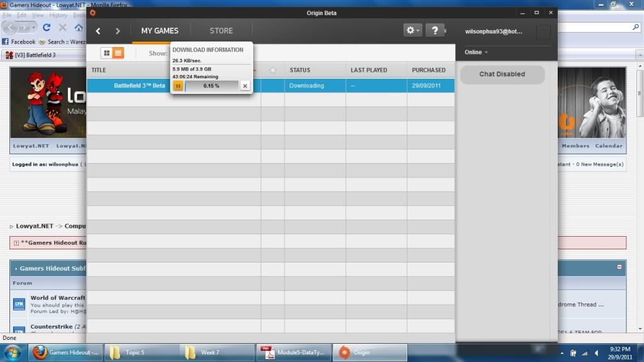The image size is (644, 362).
Task: Cancel the download with the X button
Action: (x=245, y=86)
